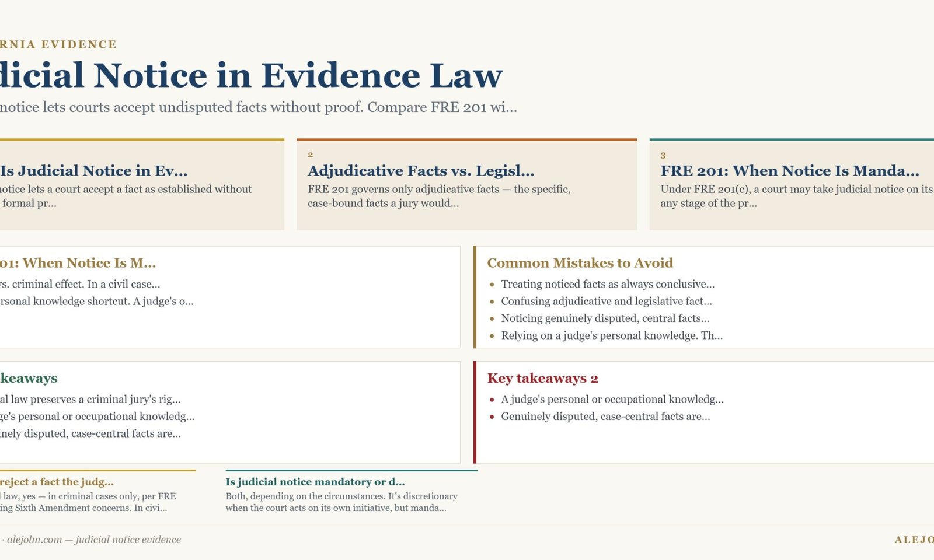The width and height of the screenshot is (934, 560).
Task: Open the 'Is Judicial Notice in Ev...' card
Action: click(x=142, y=185)
